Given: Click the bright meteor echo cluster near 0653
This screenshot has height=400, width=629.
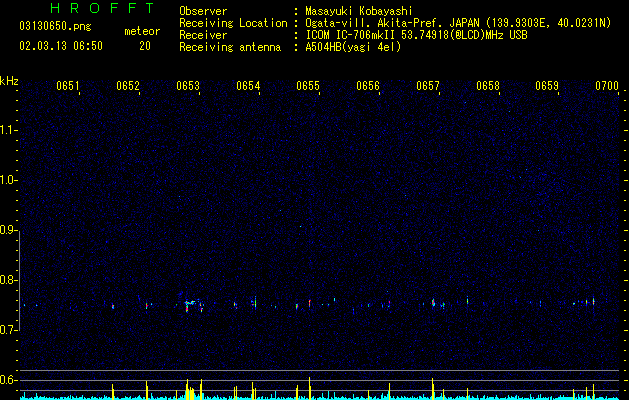Looking at the screenshot, I should click(191, 305).
